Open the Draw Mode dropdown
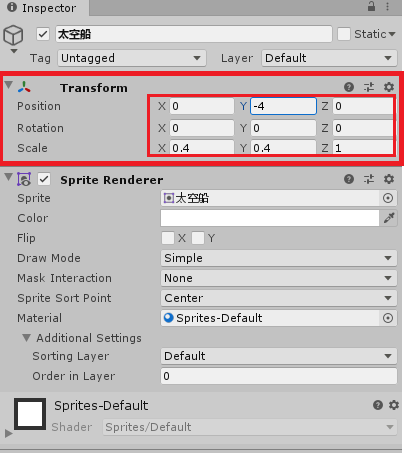 [x=279, y=258]
